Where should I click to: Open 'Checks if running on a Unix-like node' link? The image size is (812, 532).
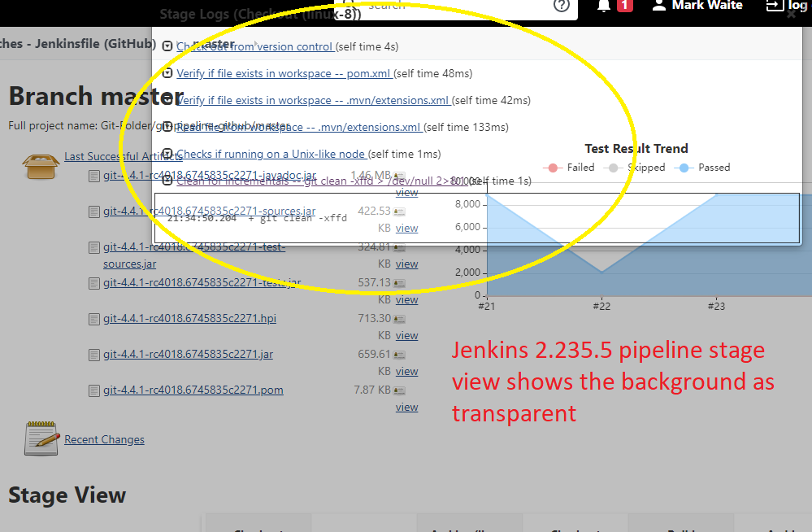[271, 155]
